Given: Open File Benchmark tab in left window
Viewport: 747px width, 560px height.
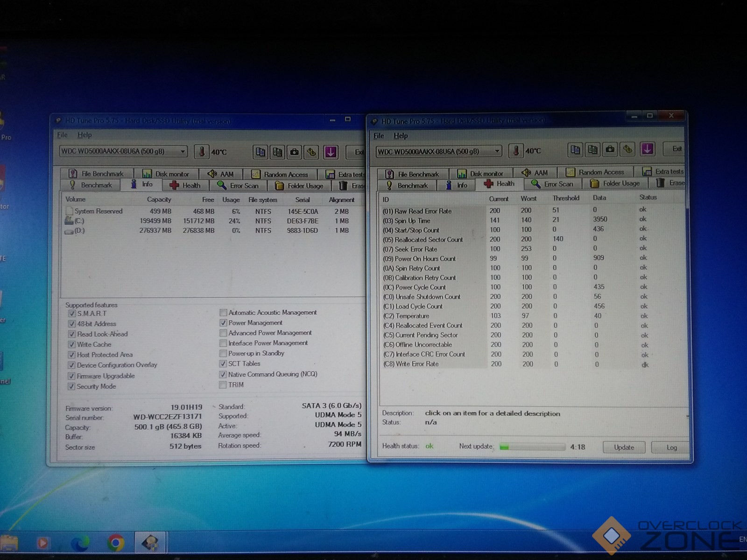Looking at the screenshot, I should [x=97, y=174].
